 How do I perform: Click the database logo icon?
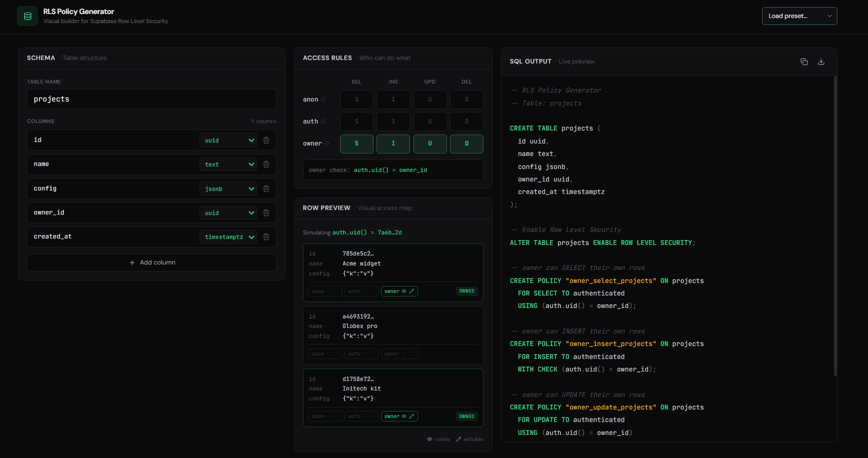coord(27,16)
